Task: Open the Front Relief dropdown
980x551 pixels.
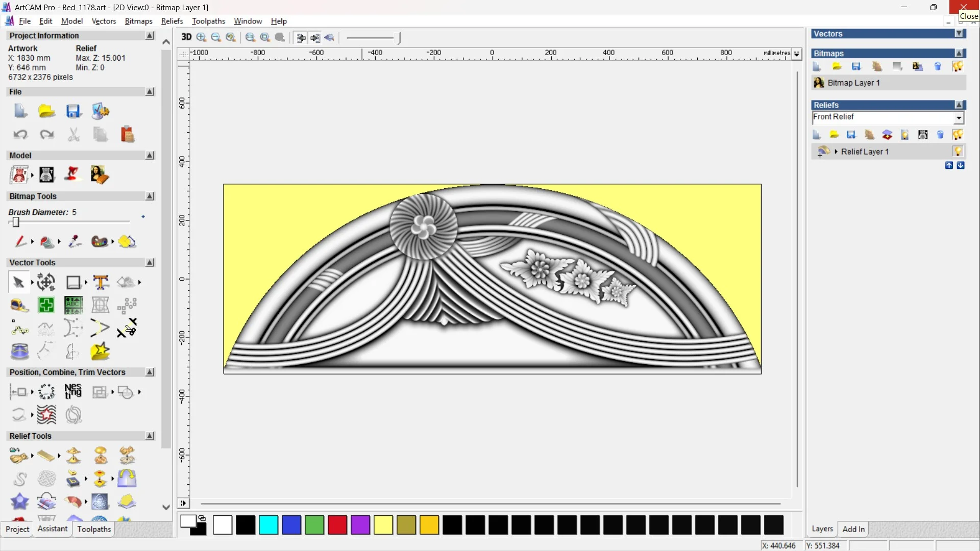Action: (959, 118)
